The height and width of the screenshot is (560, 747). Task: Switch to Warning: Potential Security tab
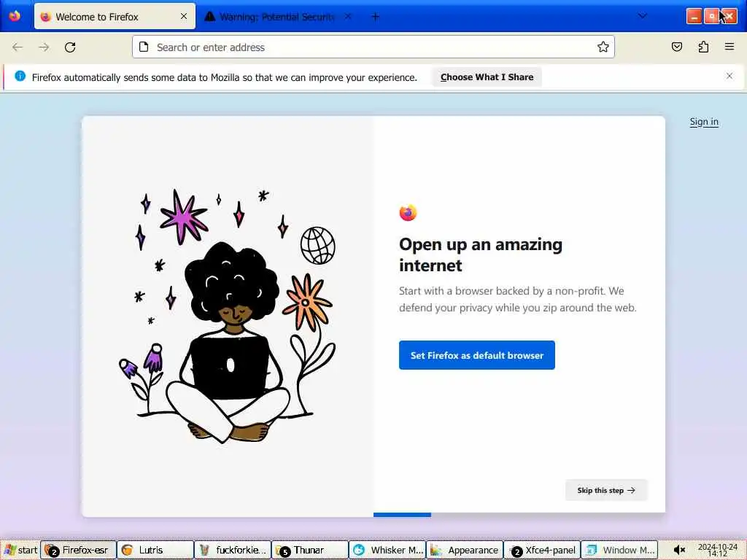[x=277, y=17]
